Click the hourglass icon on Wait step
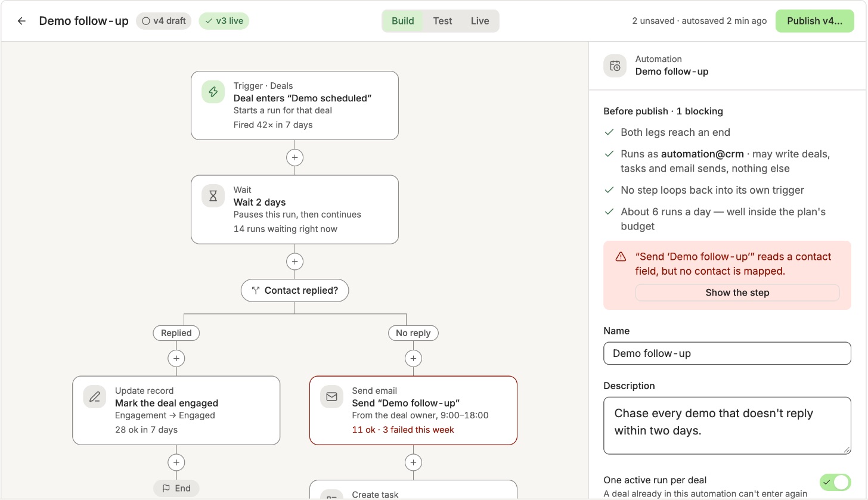This screenshot has width=868, height=500. pos(213,196)
